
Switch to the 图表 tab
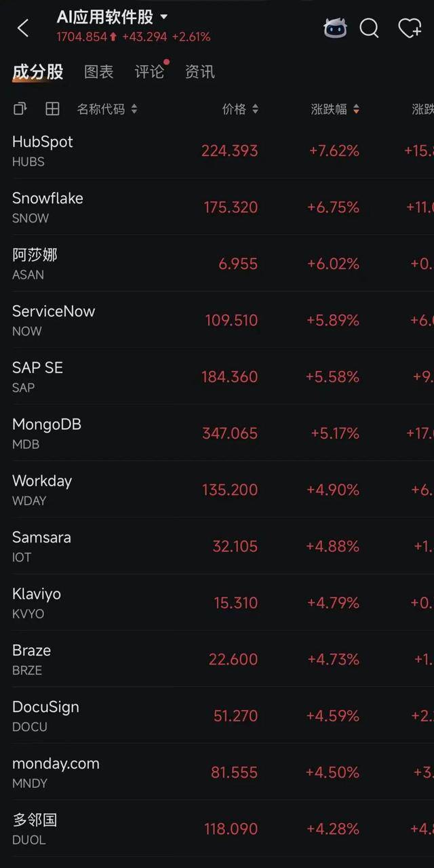point(99,72)
